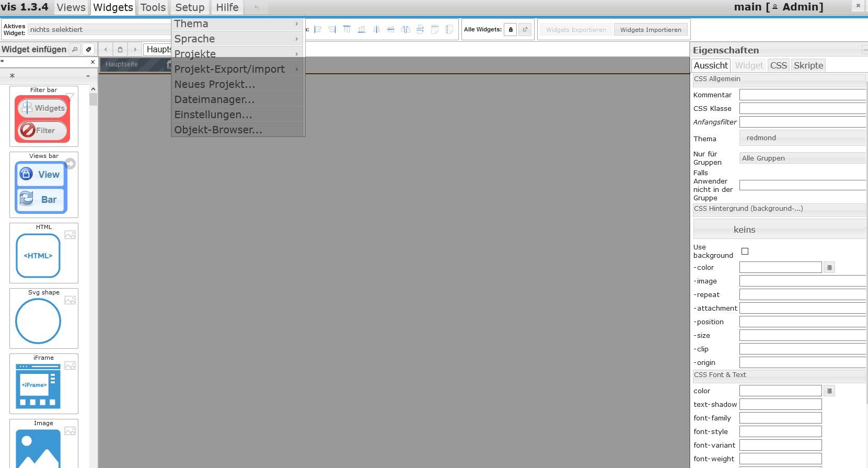The width and height of the screenshot is (868, 468).
Task: Click the align left icon in the toolbar
Action: [318, 30]
